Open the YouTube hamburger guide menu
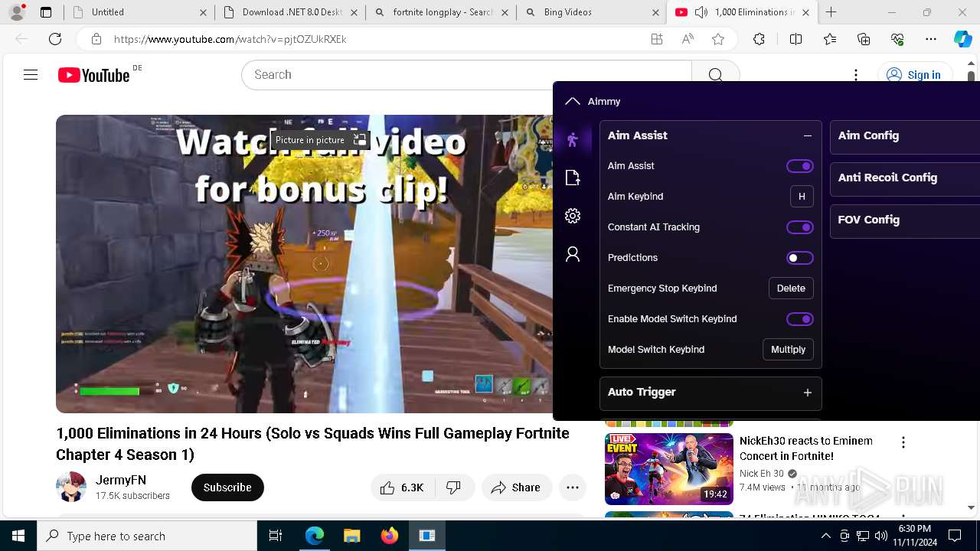The image size is (980, 551). [31, 74]
